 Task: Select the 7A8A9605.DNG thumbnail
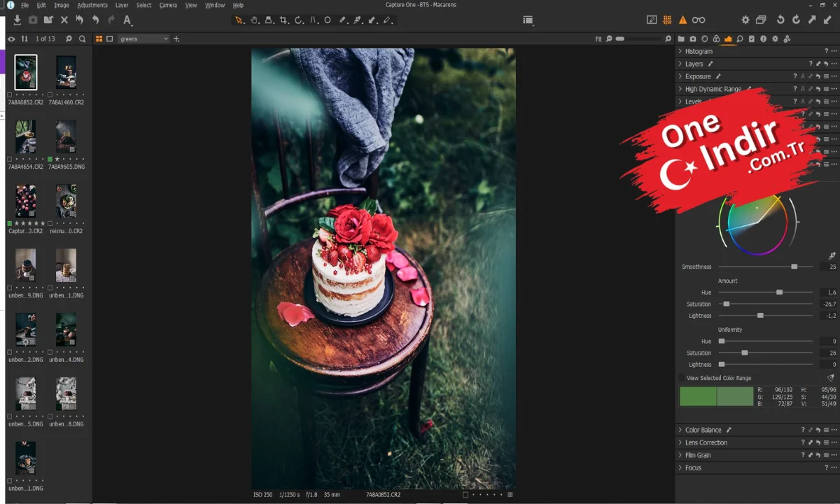pyautogui.click(x=66, y=136)
